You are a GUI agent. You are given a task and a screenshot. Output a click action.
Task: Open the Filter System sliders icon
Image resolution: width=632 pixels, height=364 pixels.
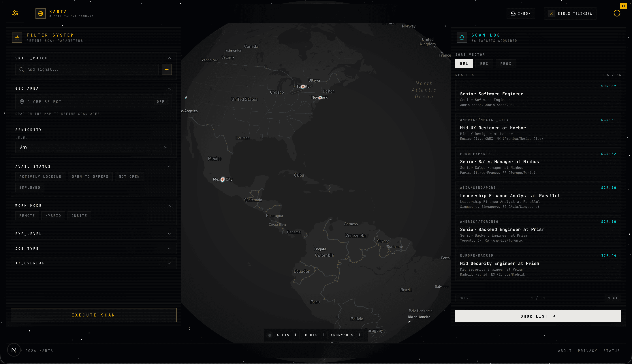(x=17, y=37)
